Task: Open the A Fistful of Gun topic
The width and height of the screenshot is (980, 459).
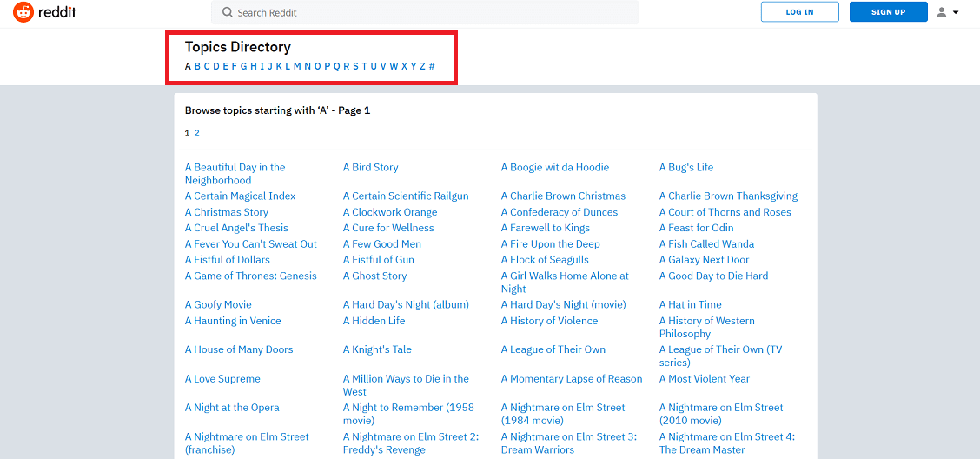Action: (x=379, y=260)
